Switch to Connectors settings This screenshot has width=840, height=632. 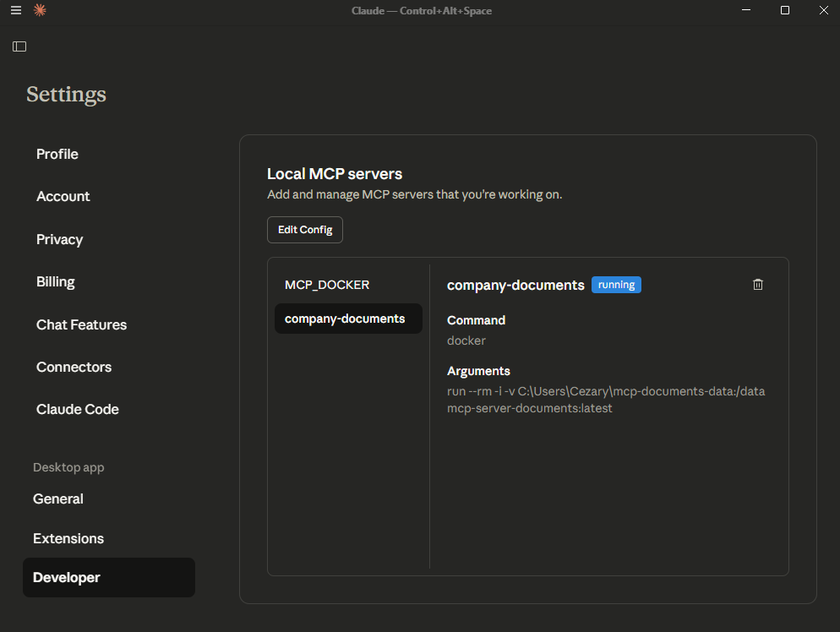click(74, 367)
